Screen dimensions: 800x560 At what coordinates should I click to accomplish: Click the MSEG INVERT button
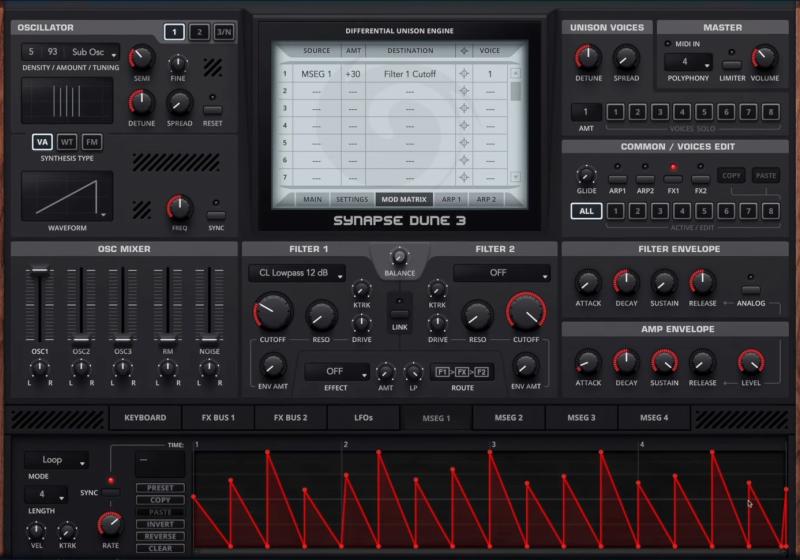(160, 524)
